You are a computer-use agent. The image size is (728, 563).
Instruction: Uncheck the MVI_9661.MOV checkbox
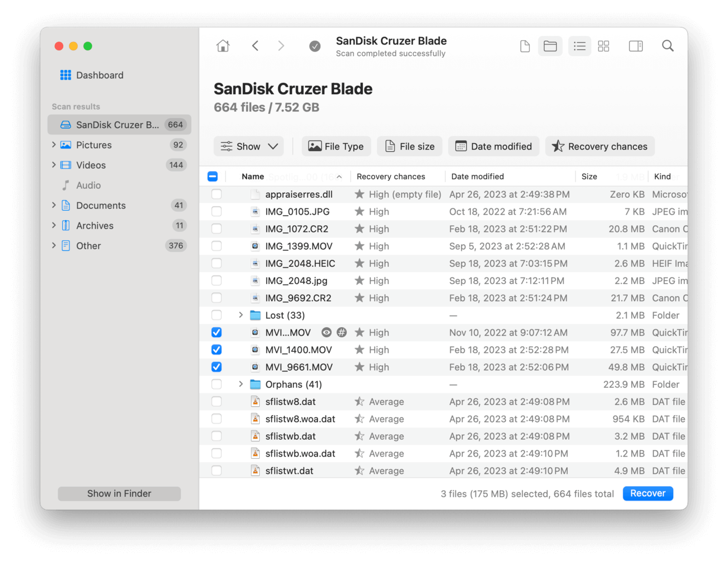tap(217, 367)
